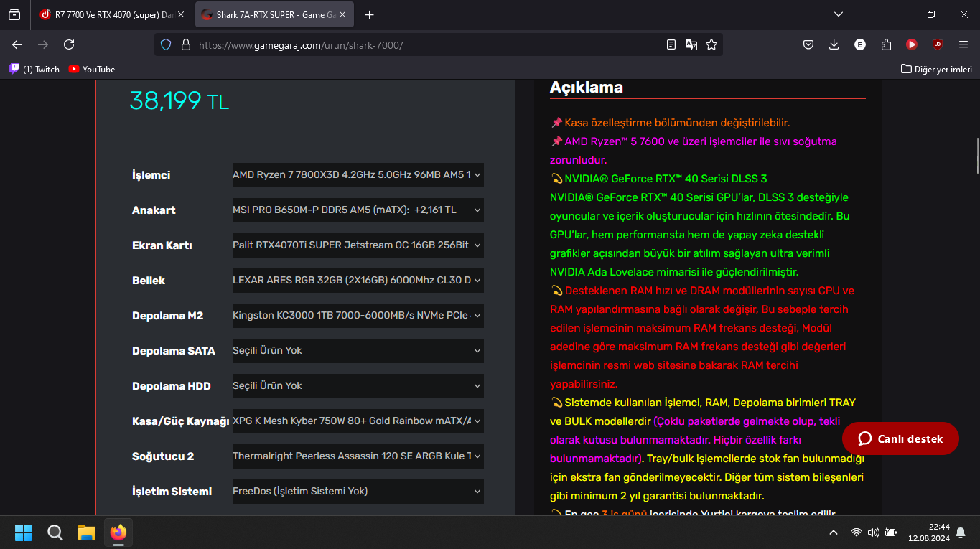Open the Anakart motherboard dropdown
Viewport: 980px width, 549px height.
(358, 210)
